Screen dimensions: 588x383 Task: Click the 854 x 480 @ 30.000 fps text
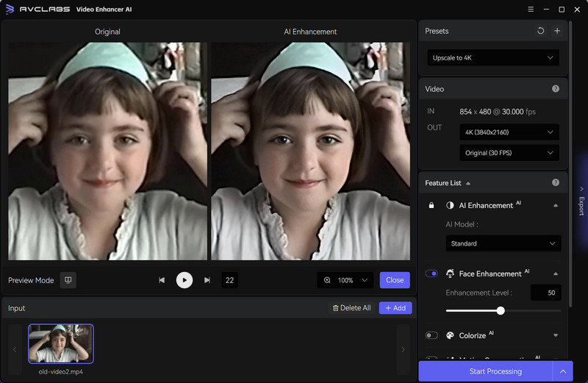498,112
